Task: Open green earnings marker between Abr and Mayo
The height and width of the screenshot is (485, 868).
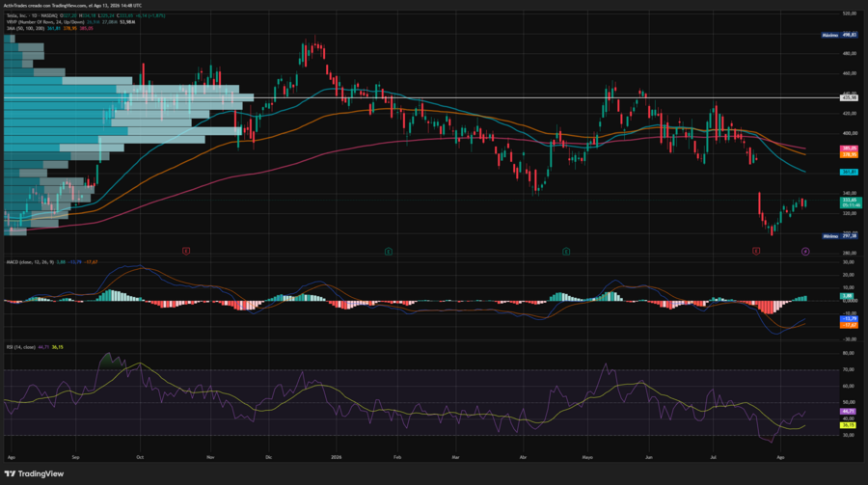Action: [x=566, y=252]
